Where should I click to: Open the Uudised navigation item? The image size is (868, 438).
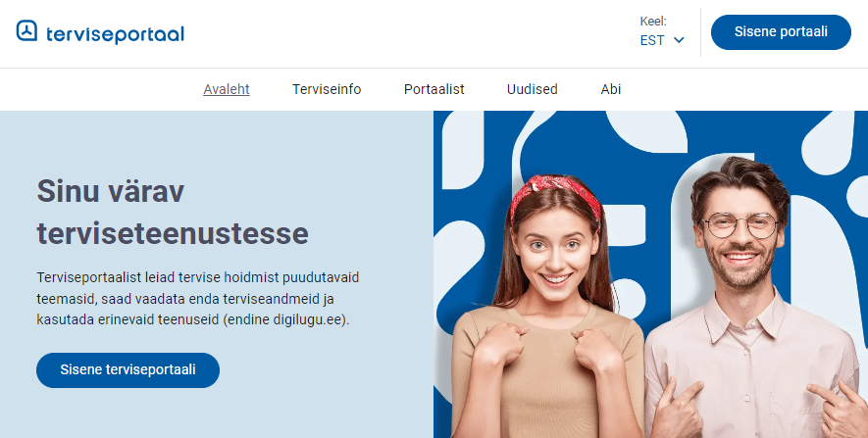[x=532, y=89]
